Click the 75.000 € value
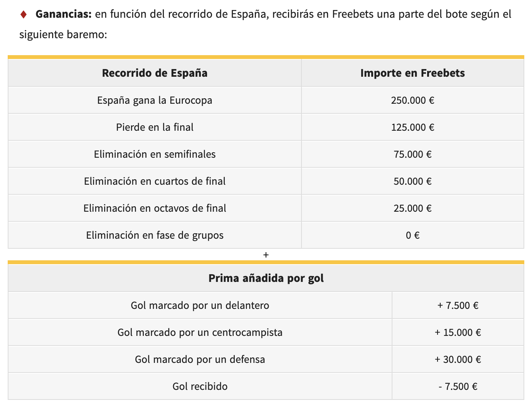This screenshot has height=408, width=532. (412, 154)
